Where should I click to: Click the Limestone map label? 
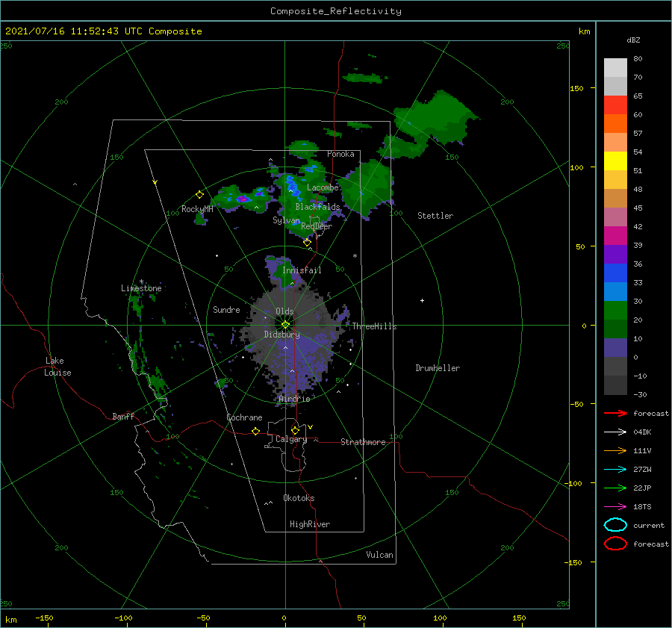click(x=141, y=288)
